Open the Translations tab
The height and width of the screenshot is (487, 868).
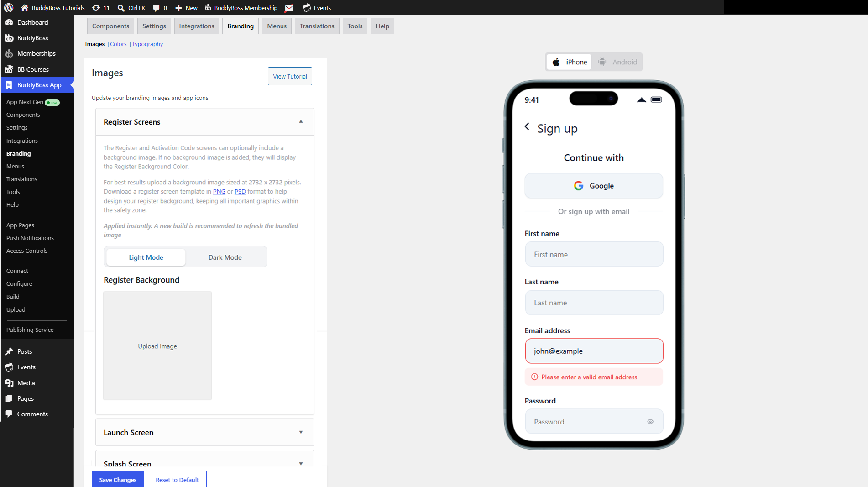317,26
